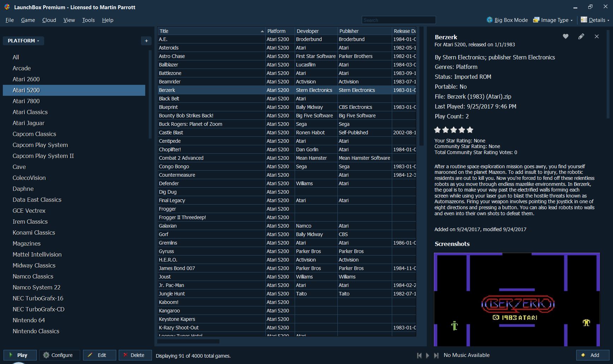Close the Berzerk details panel
This screenshot has height=364, width=613.
pyautogui.click(x=597, y=36)
